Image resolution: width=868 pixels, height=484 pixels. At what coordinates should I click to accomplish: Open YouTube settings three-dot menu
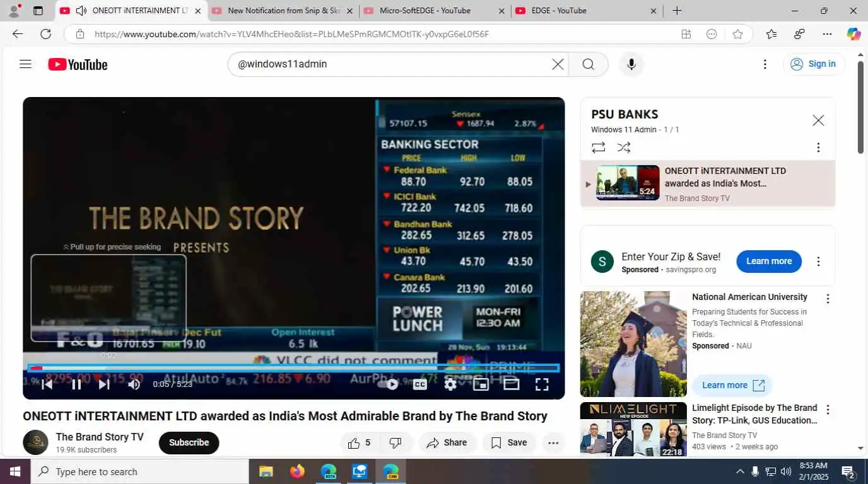(x=765, y=64)
